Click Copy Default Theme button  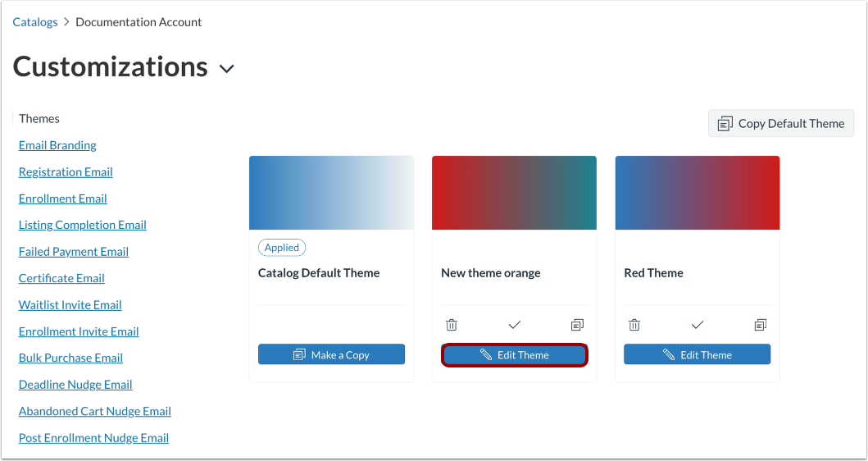pos(781,124)
